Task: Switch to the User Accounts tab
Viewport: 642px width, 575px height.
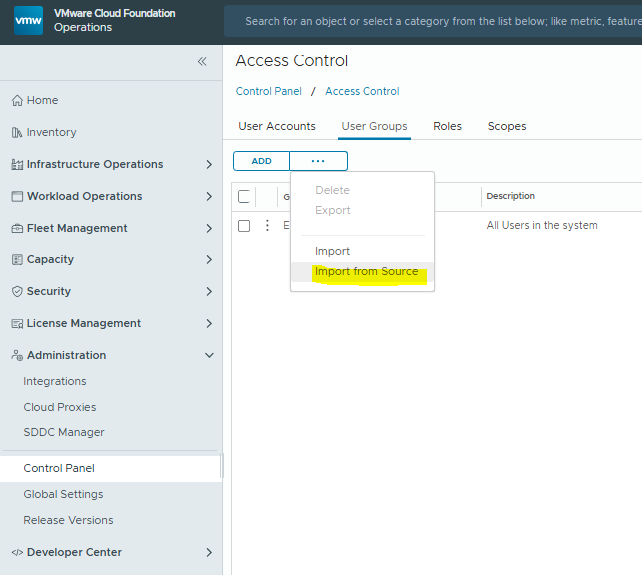Action: (277, 126)
